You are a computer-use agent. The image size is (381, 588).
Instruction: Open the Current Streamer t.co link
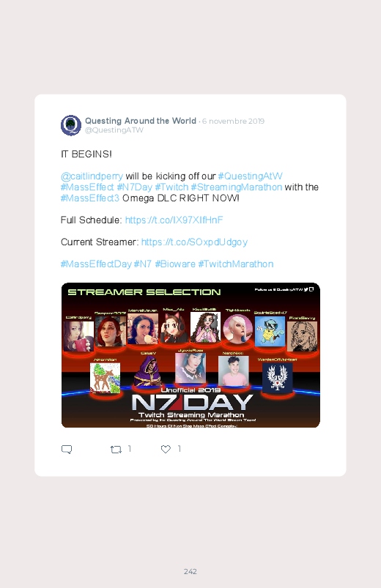pos(194,242)
